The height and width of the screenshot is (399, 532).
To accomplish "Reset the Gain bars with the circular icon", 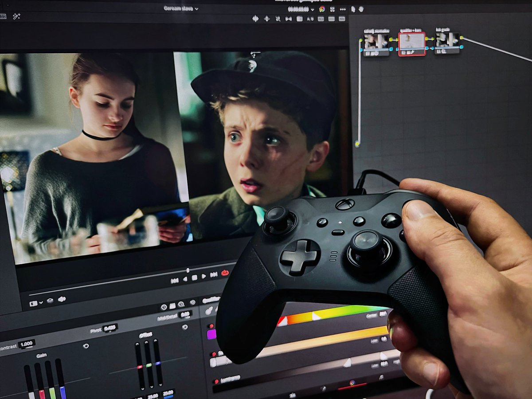I will 86,346.
